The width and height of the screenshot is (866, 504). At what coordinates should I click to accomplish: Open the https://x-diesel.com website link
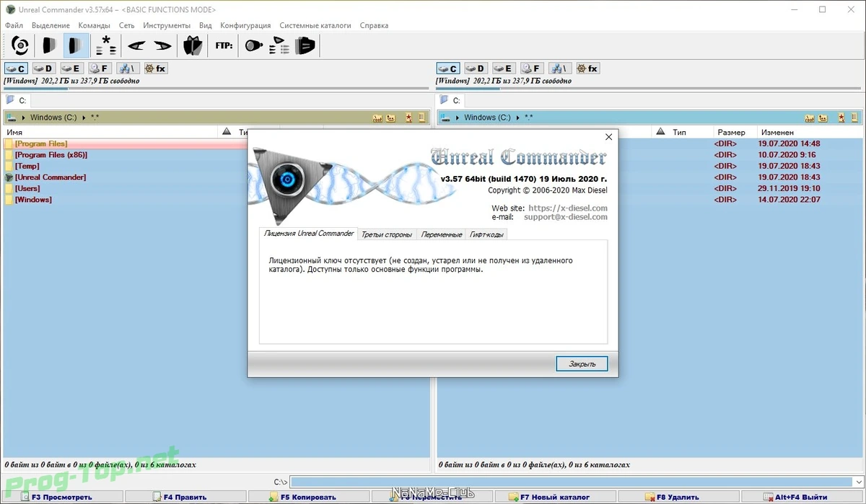[568, 208]
